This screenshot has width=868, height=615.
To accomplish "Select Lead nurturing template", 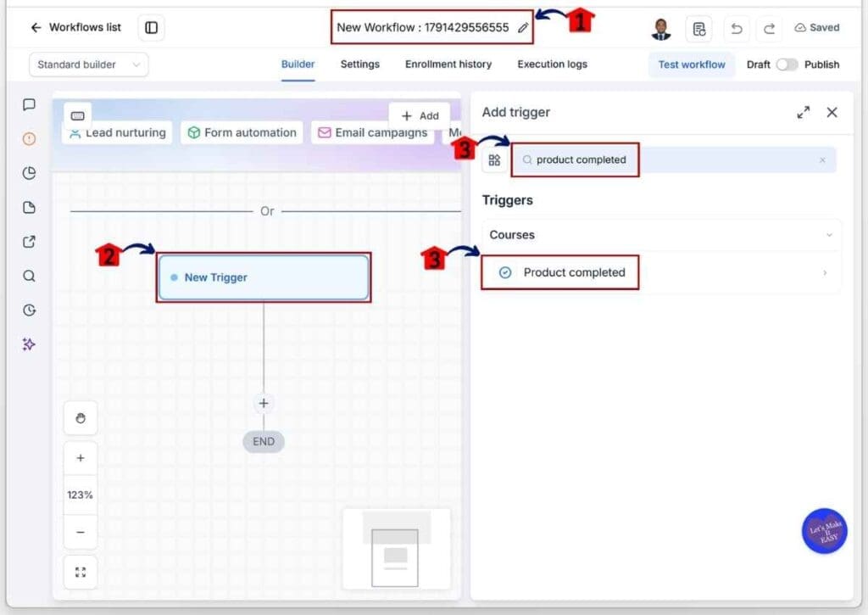I will coord(117,133).
